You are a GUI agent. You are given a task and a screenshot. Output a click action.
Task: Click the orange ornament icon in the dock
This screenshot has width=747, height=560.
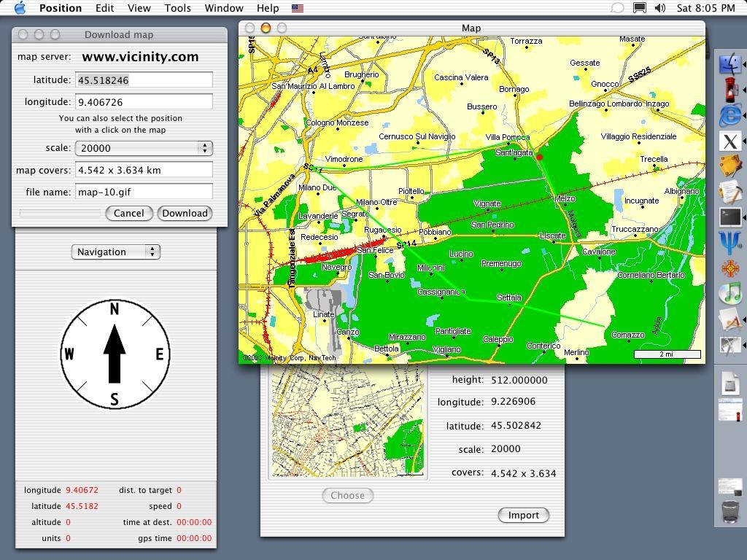point(729,268)
